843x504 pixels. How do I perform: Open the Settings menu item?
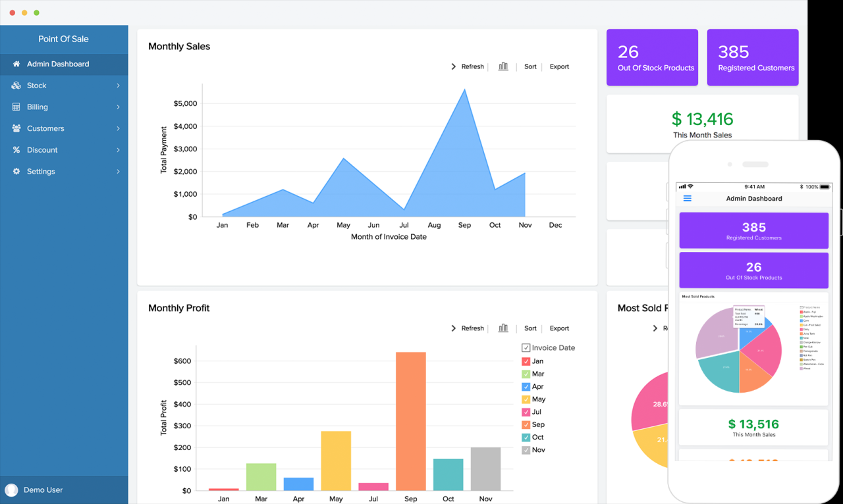tap(64, 171)
